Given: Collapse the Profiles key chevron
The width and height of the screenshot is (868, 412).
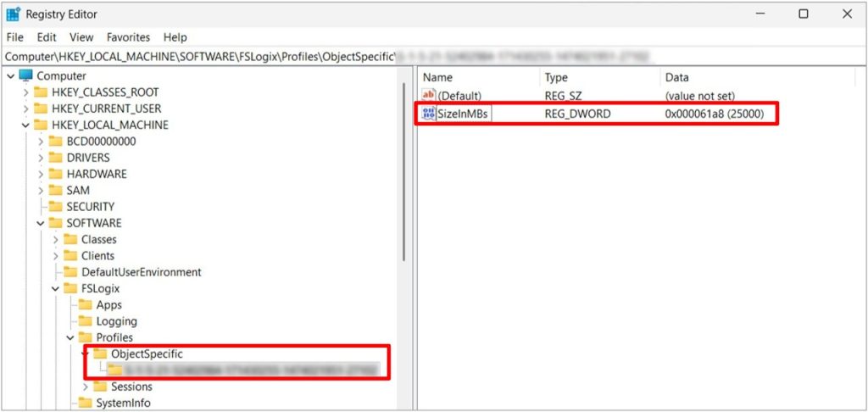Looking at the screenshot, I should pyautogui.click(x=70, y=337).
